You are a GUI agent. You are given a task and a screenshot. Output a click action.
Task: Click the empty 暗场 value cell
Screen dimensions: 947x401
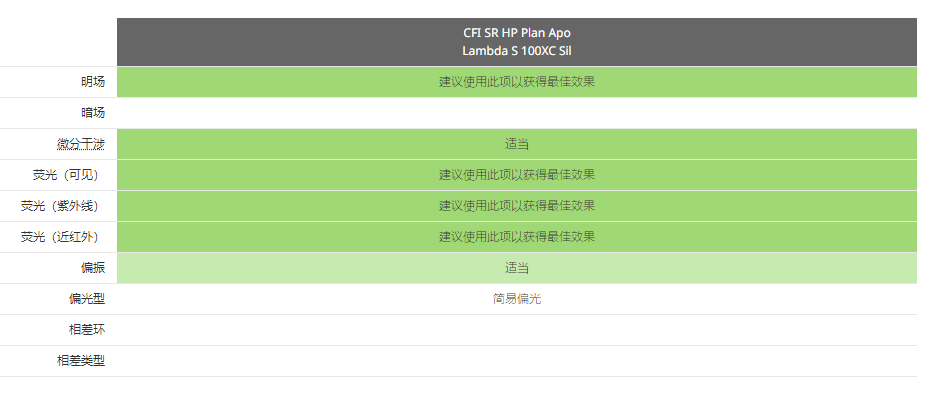pos(517,113)
